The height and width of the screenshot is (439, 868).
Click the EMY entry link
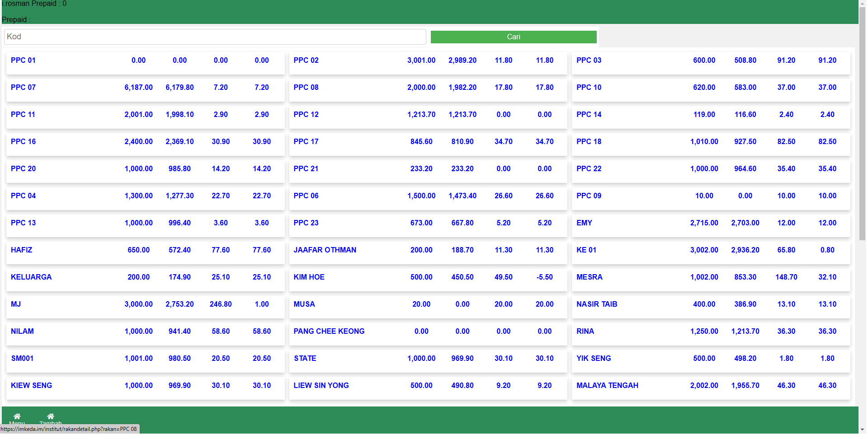(584, 223)
